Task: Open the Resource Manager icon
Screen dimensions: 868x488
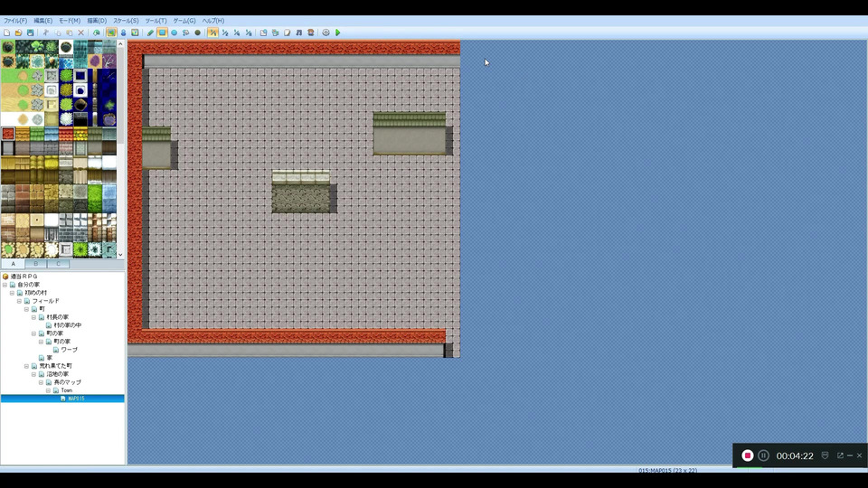Action: [275, 33]
